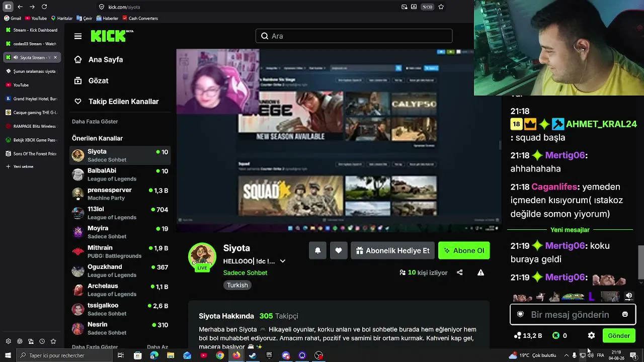Click the Mertig06 username in koku message
The width and height of the screenshot is (644, 362).
(565, 246)
